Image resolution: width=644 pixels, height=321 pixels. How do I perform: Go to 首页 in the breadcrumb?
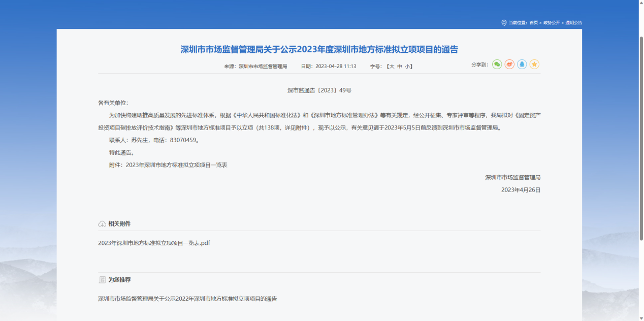tap(533, 23)
